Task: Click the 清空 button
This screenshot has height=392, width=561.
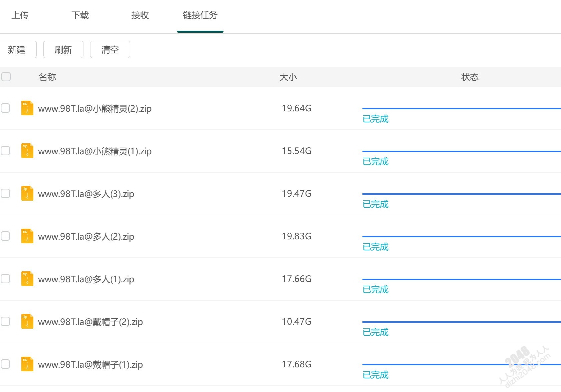Action: [x=110, y=50]
